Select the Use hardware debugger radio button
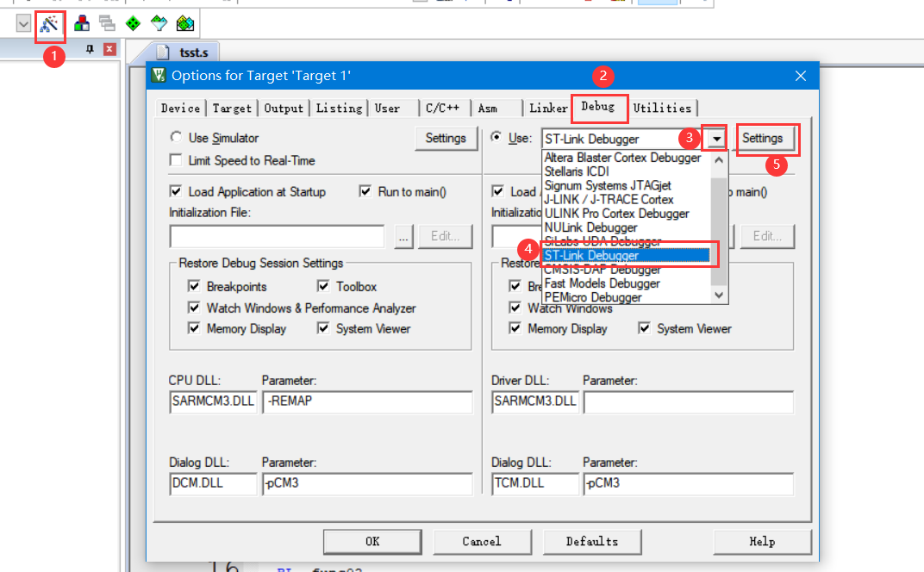924x572 pixels. click(x=496, y=137)
